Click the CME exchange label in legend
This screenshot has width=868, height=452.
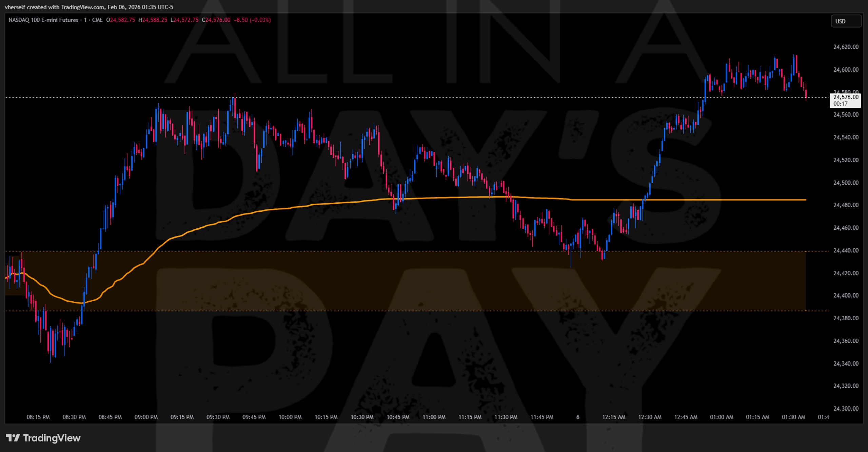[x=97, y=20]
